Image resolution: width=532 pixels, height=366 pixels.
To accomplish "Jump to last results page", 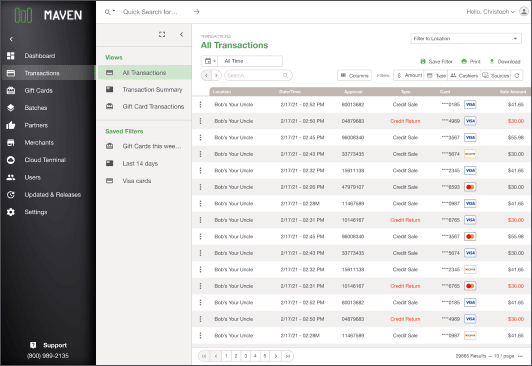I will [288, 356].
